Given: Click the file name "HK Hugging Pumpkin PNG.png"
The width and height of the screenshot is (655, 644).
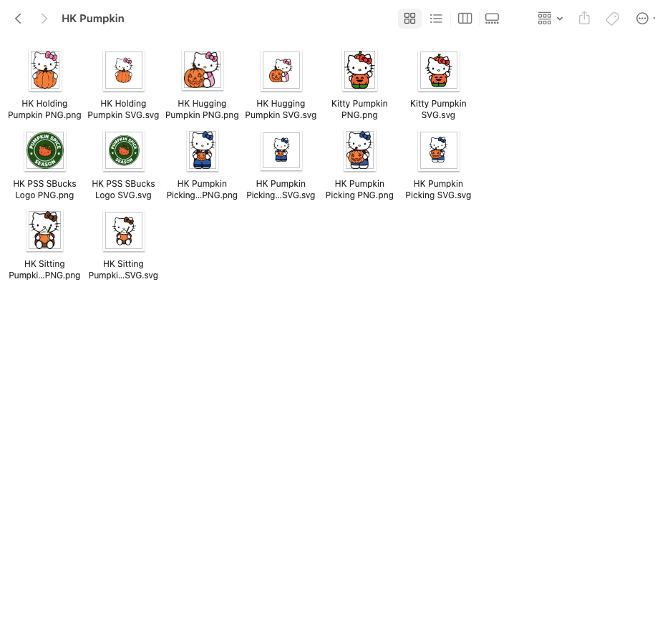Looking at the screenshot, I should (x=202, y=109).
